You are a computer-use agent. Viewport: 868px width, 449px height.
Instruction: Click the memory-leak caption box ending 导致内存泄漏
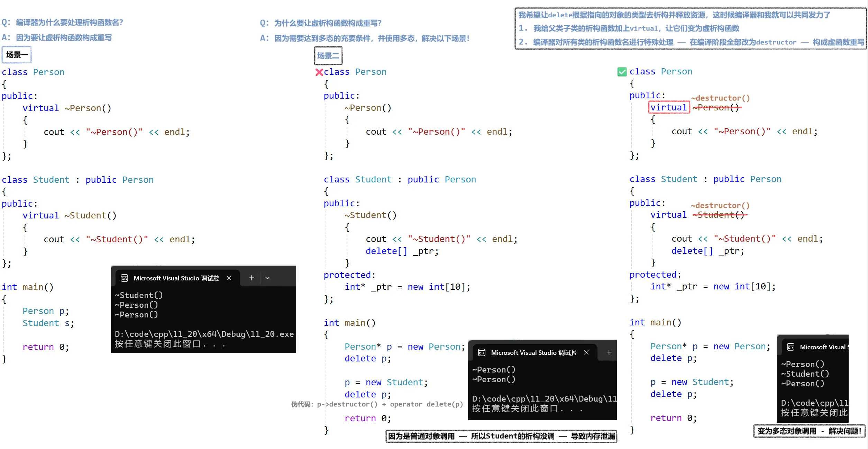coord(501,436)
